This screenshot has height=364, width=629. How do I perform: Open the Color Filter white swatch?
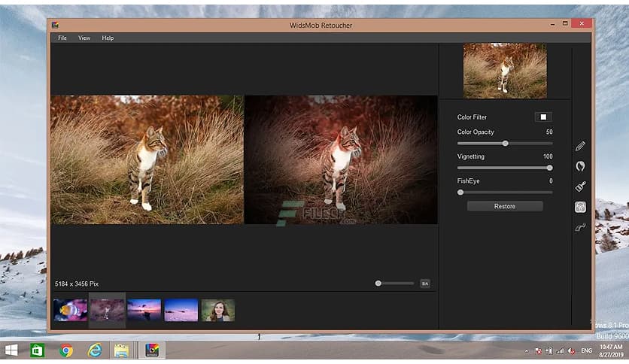coord(543,117)
